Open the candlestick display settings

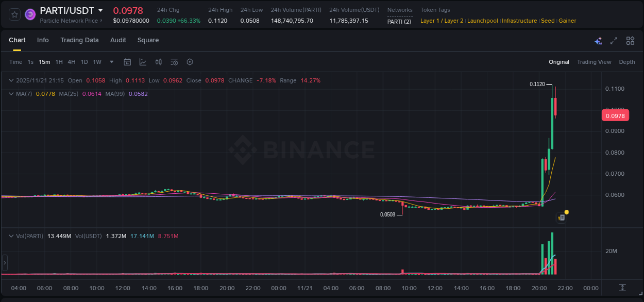point(159,62)
